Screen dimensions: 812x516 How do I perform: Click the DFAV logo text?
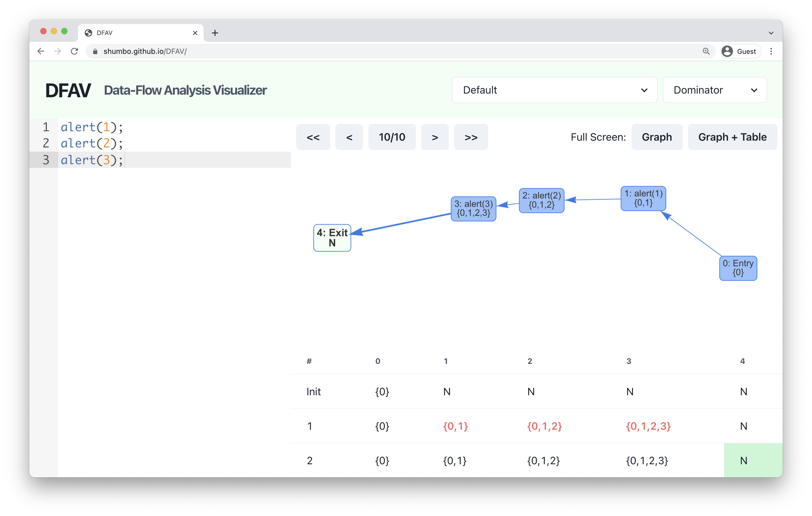coord(67,90)
